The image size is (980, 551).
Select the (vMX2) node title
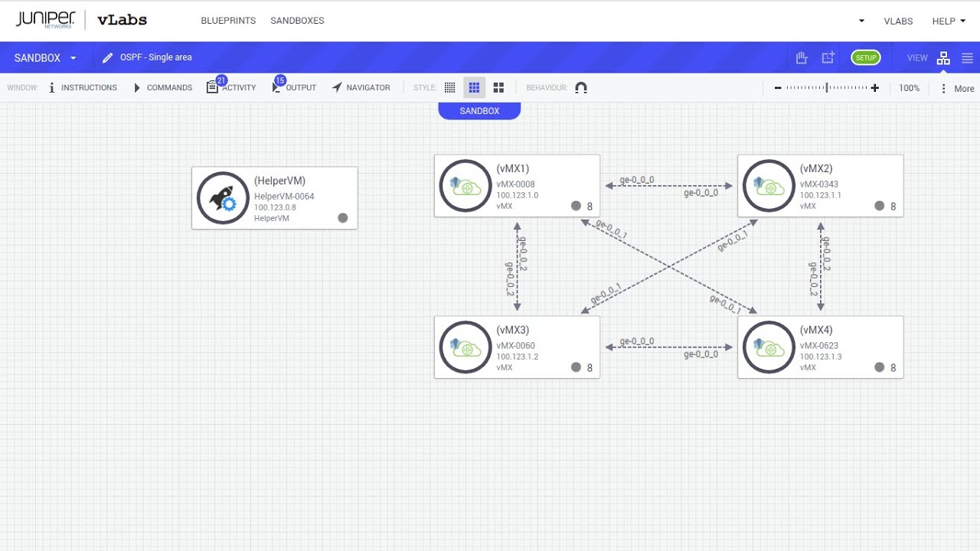(816, 168)
